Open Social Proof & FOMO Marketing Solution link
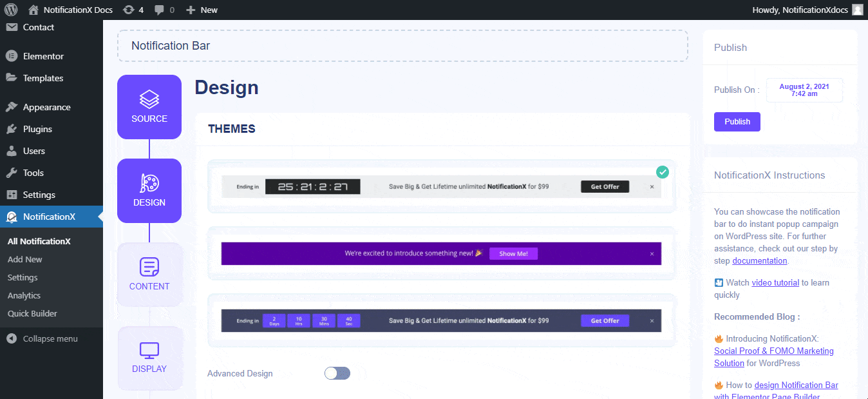Viewport: 868px width, 399px height. click(x=774, y=357)
